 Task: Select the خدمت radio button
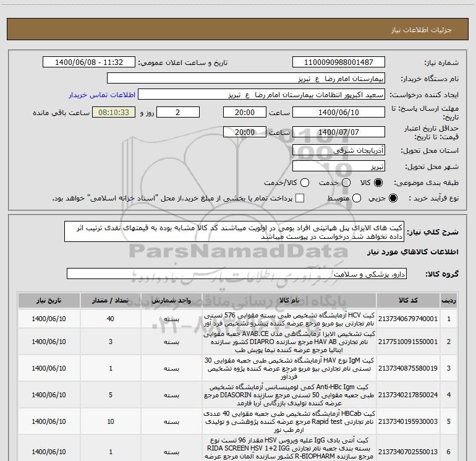point(346,183)
